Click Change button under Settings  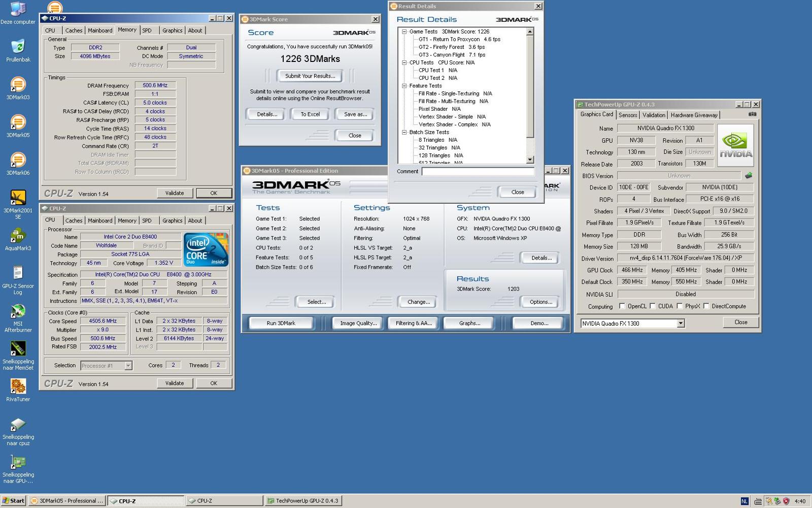(x=418, y=302)
